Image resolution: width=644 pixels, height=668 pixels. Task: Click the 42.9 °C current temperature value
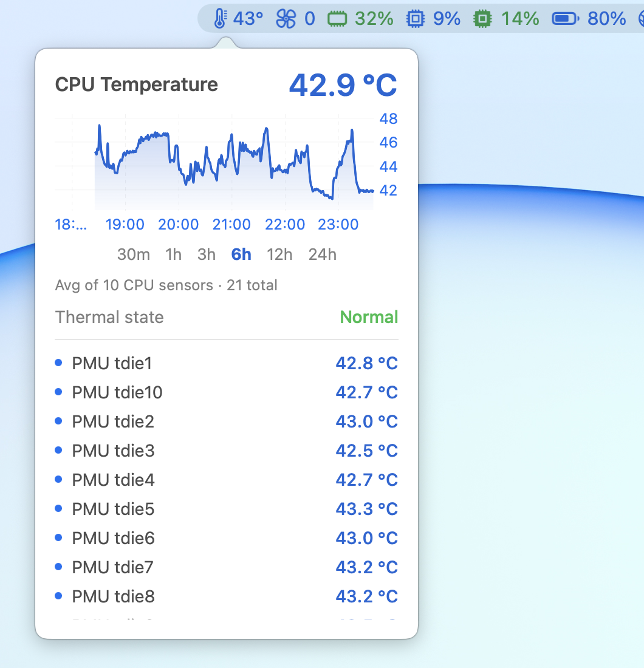click(x=343, y=85)
